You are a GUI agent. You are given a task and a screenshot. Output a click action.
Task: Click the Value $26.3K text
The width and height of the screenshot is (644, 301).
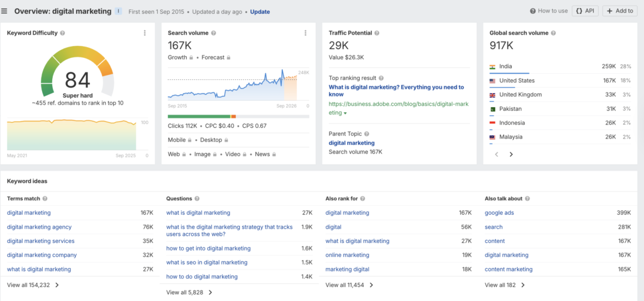[x=347, y=57]
